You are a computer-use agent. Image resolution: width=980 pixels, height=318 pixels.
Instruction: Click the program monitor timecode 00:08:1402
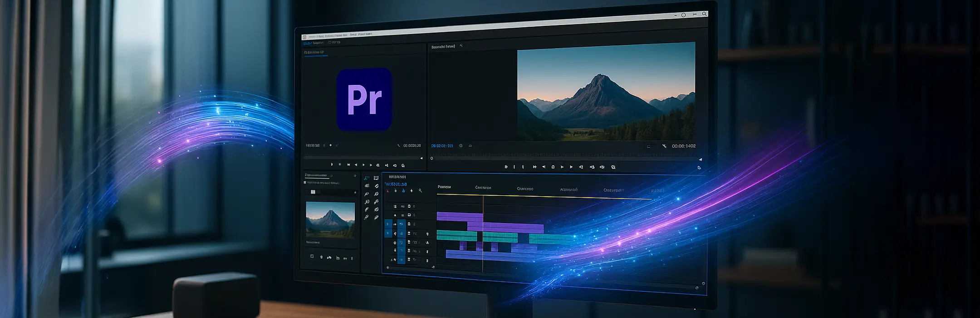[x=684, y=146]
